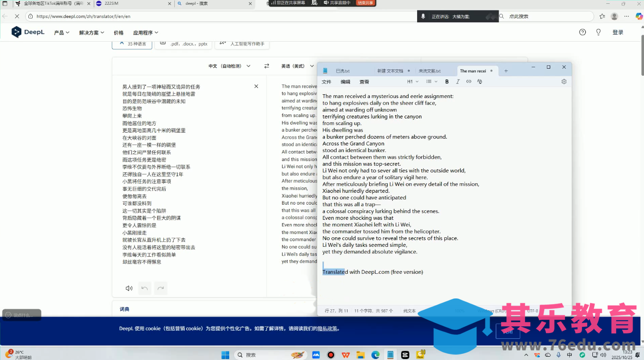
Task: Clear source text with the X button
Action: click(x=256, y=86)
